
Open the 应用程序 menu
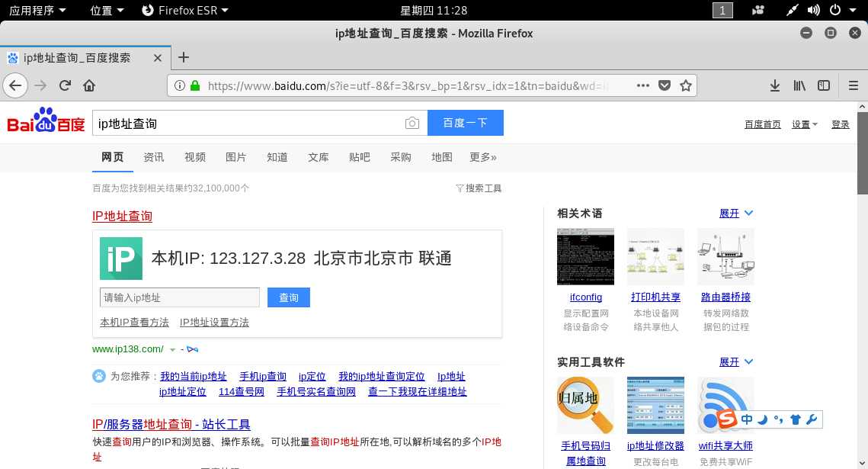click(x=37, y=10)
